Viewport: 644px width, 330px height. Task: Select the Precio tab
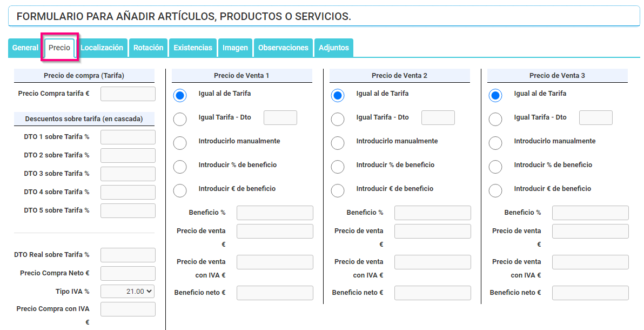click(59, 48)
